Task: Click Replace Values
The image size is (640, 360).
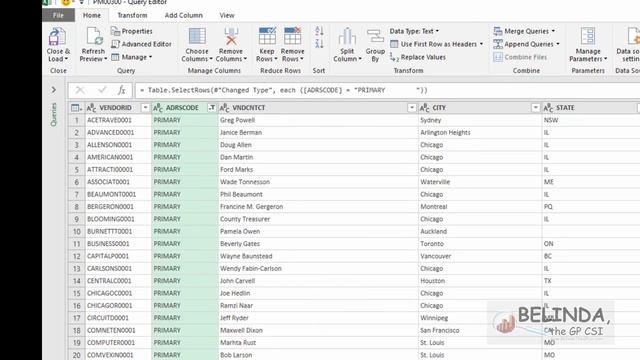Action: point(418,57)
